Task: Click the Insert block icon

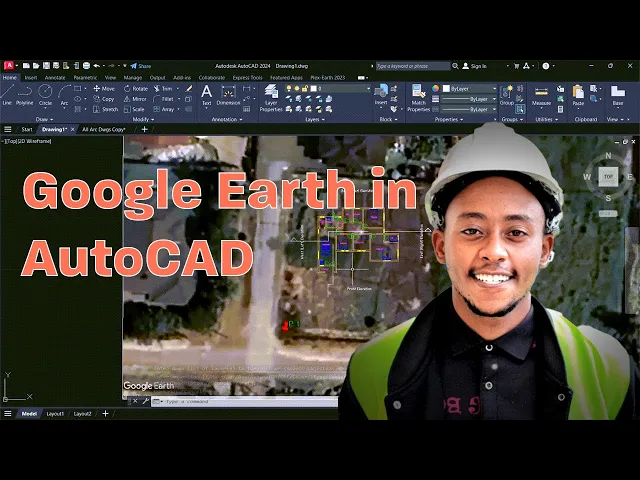Action: click(381, 96)
